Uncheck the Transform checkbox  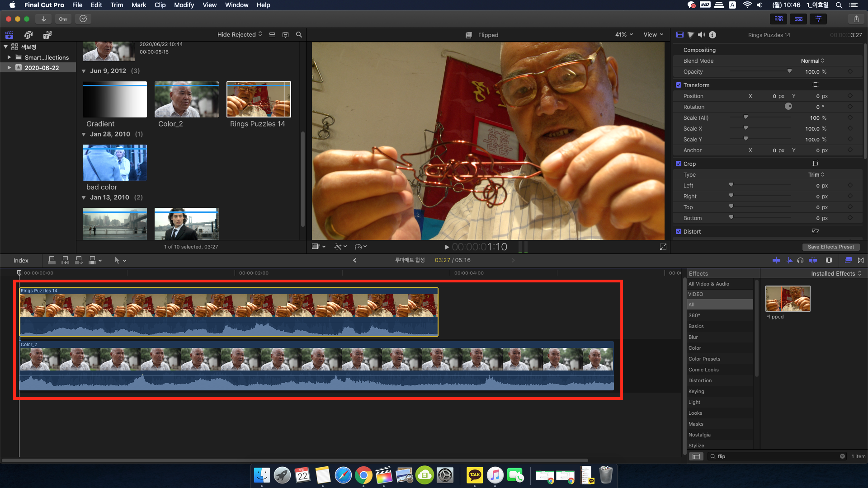(679, 85)
